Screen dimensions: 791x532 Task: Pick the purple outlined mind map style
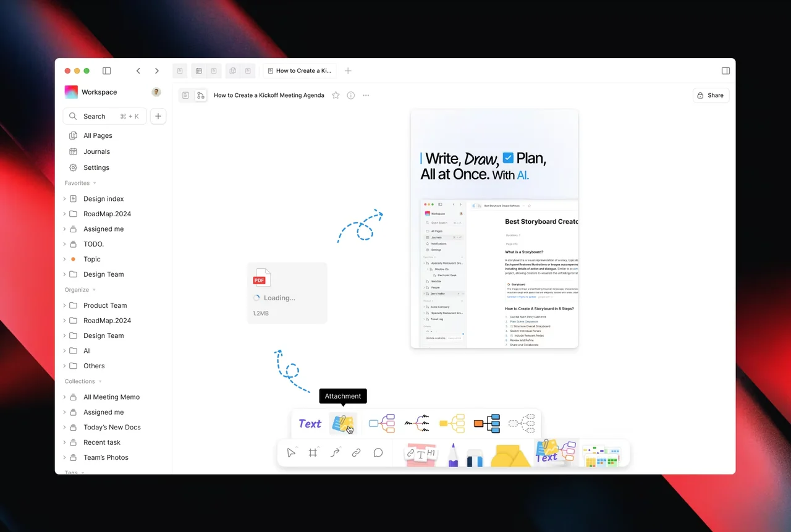[x=382, y=424]
